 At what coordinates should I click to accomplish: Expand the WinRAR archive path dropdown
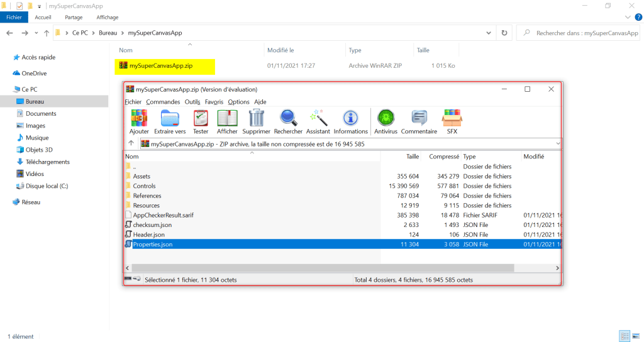pos(558,144)
